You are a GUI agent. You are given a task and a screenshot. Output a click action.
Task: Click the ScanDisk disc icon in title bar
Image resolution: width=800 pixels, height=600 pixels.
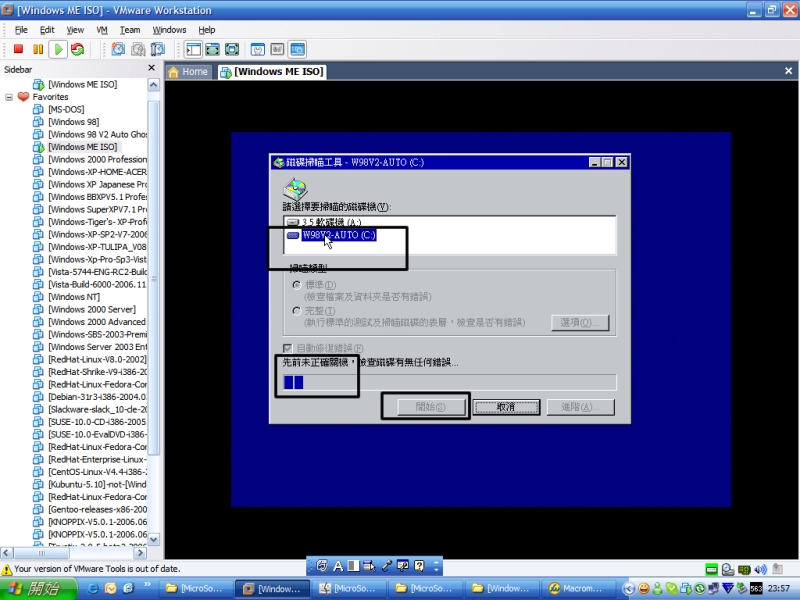pos(279,162)
